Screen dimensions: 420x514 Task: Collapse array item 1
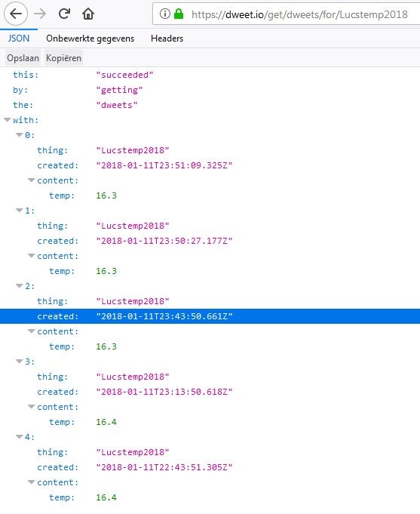tap(20, 211)
